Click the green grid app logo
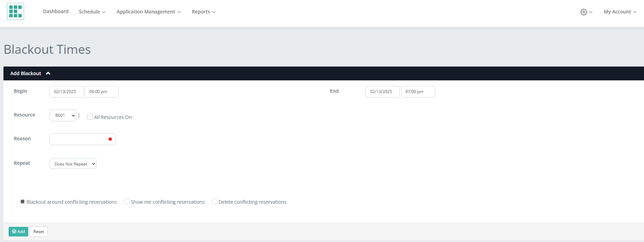The width and height of the screenshot is (644, 242). point(15,11)
